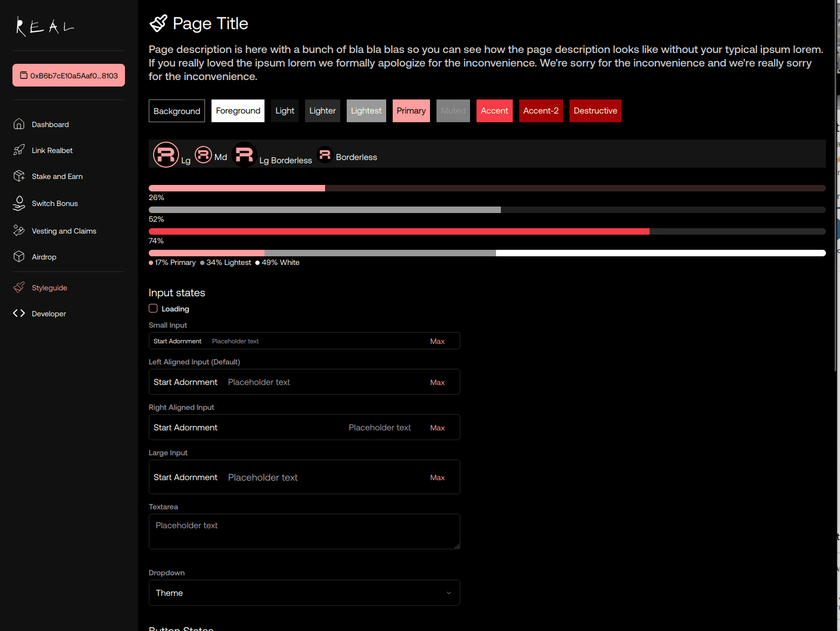Click the Vesting and Claims icon
840x631 pixels.
[19, 231]
